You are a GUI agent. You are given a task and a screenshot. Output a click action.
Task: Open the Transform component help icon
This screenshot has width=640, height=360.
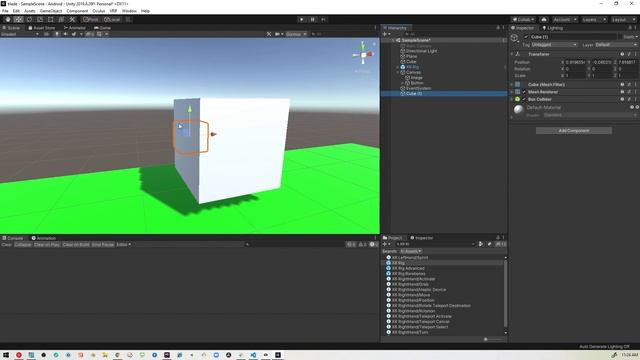point(622,54)
